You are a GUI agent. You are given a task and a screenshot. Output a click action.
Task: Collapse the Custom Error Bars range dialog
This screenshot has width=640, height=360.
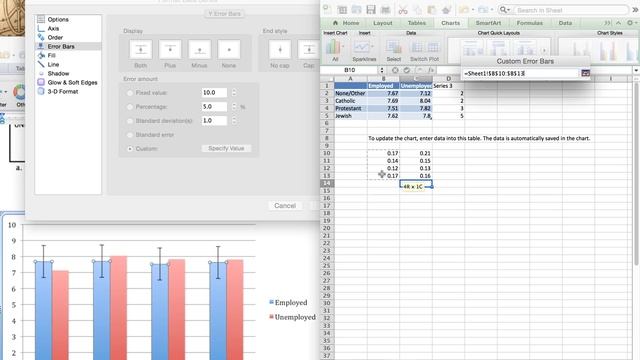pyautogui.click(x=585, y=73)
